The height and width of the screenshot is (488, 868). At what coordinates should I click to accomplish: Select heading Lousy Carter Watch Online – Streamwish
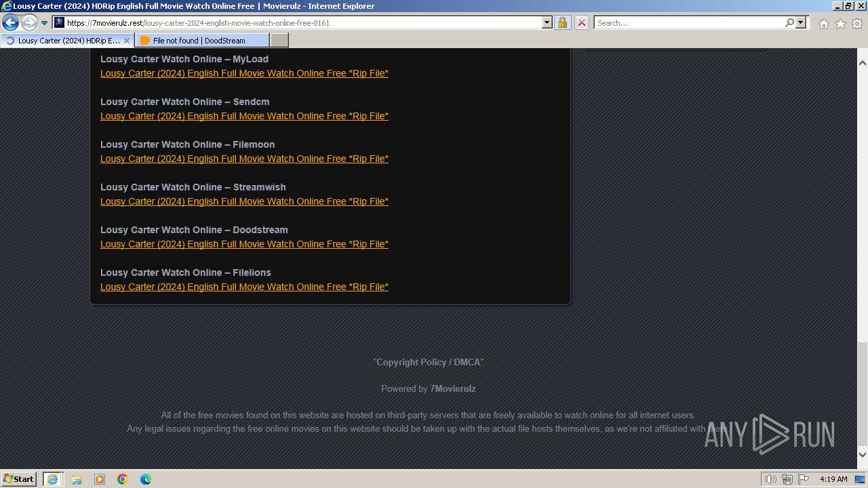click(193, 187)
